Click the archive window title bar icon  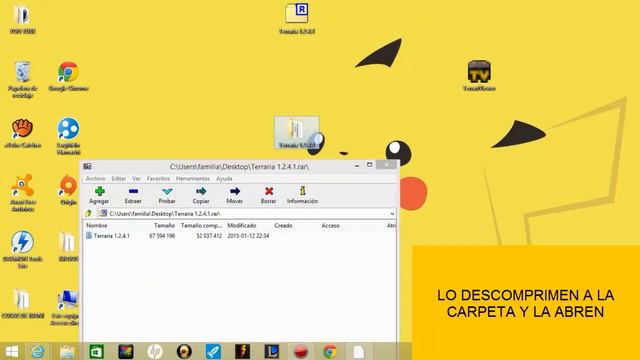pos(87,167)
